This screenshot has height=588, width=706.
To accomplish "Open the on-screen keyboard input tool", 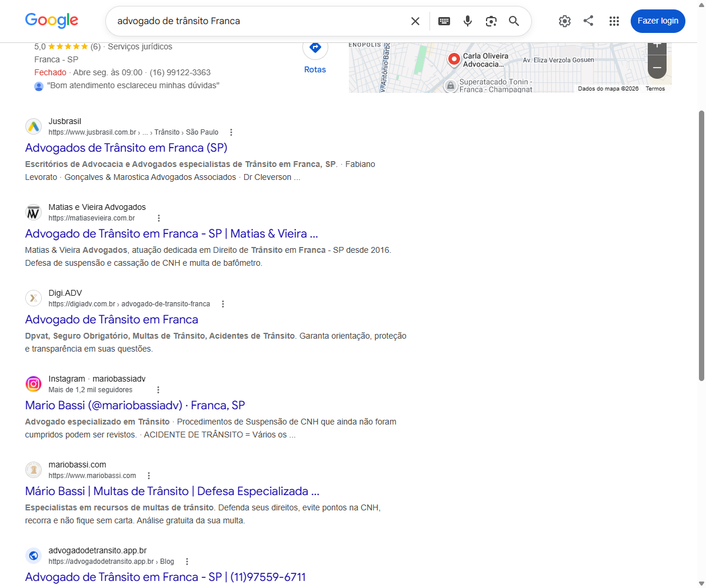I will 444,21.
